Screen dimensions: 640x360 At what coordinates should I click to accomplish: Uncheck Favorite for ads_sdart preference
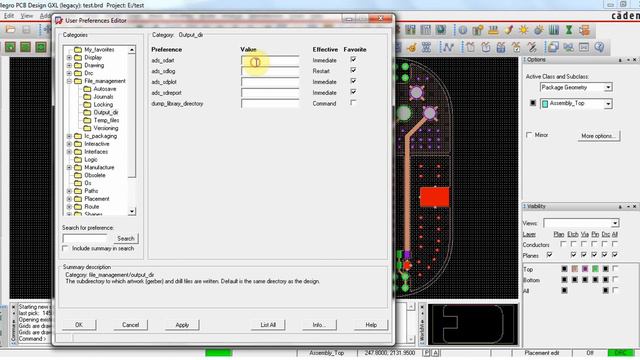pyautogui.click(x=353, y=60)
